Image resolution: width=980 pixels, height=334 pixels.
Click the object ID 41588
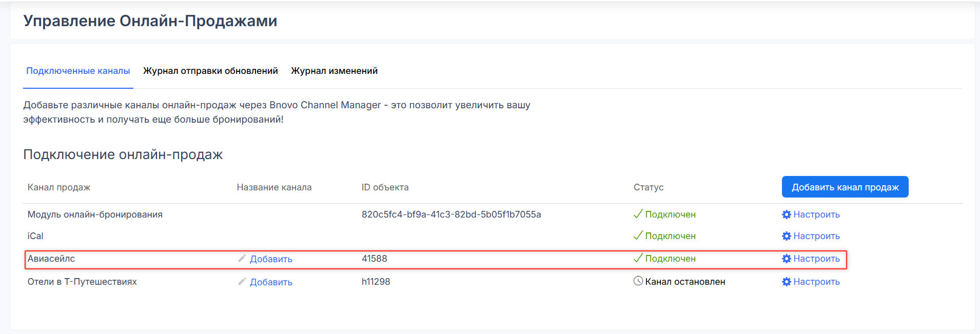point(374,259)
